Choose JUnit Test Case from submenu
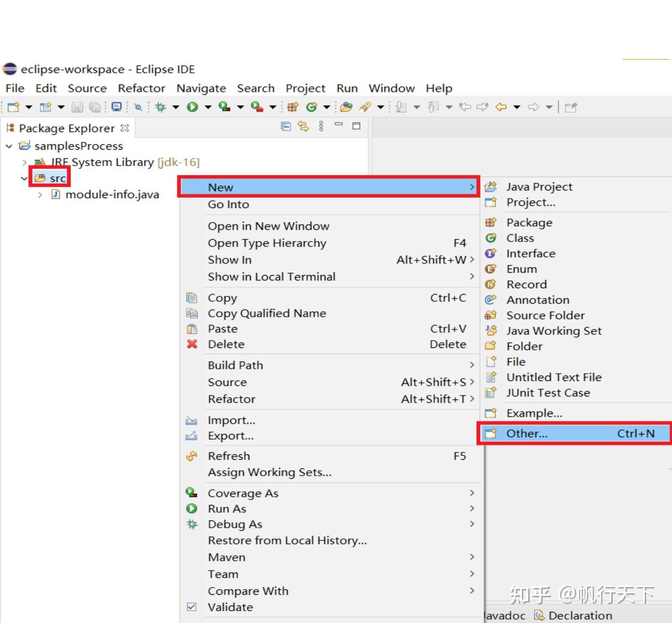 (548, 393)
